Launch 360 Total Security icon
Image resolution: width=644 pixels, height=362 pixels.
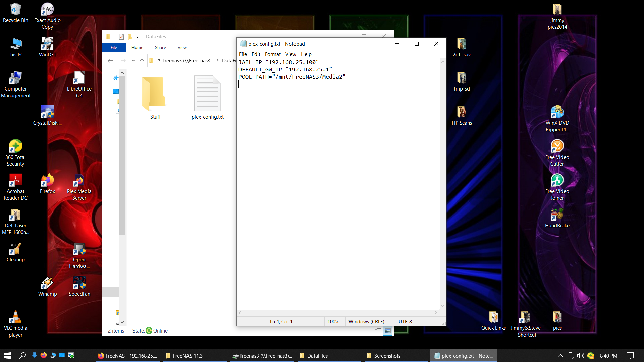tap(15, 153)
